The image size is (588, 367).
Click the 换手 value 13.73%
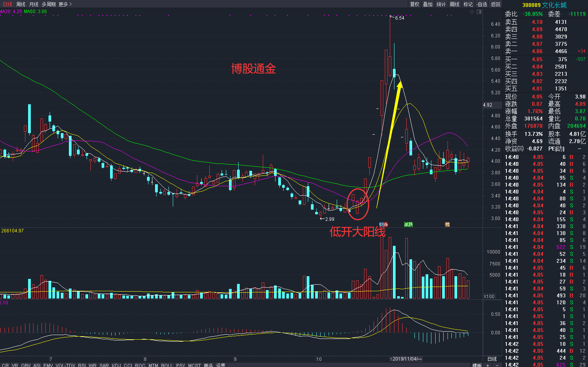click(x=533, y=134)
